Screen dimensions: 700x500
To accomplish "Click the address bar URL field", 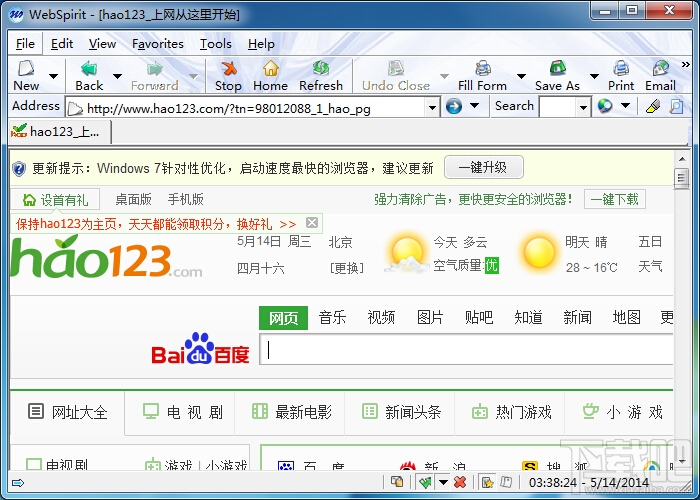I will click(255, 108).
